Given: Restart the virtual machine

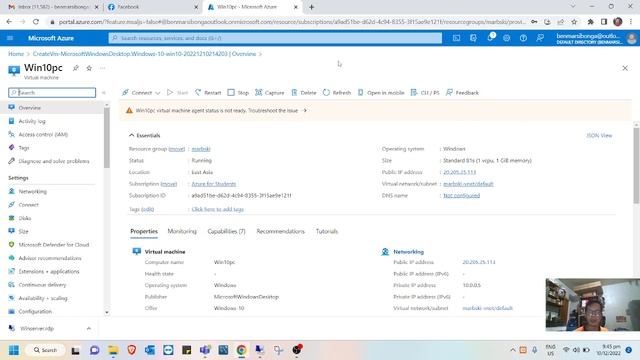Looking at the screenshot, I should point(208,93).
